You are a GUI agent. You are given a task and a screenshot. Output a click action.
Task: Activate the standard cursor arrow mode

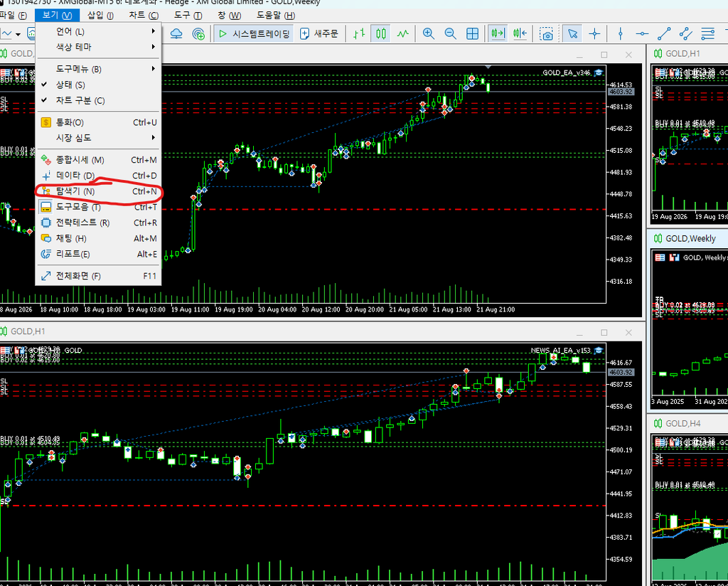(x=572, y=33)
